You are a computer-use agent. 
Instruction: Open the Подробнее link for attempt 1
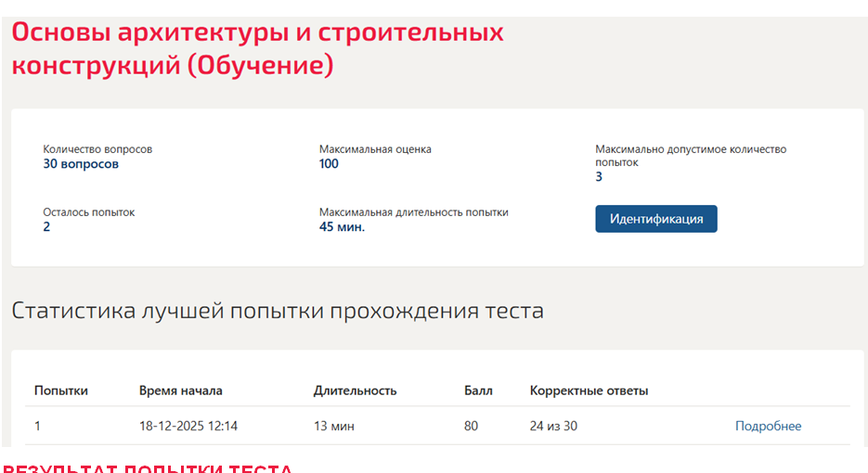click(768, 426)
